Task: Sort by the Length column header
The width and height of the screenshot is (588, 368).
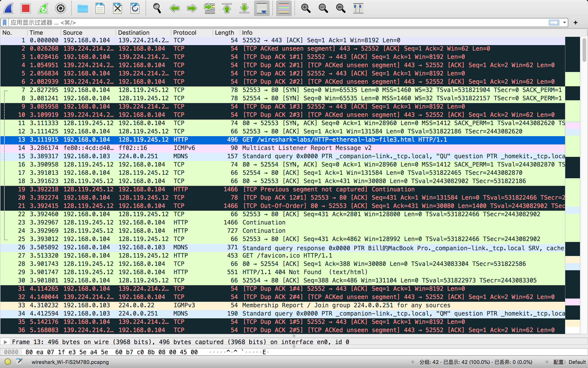Action: [226, 33]
